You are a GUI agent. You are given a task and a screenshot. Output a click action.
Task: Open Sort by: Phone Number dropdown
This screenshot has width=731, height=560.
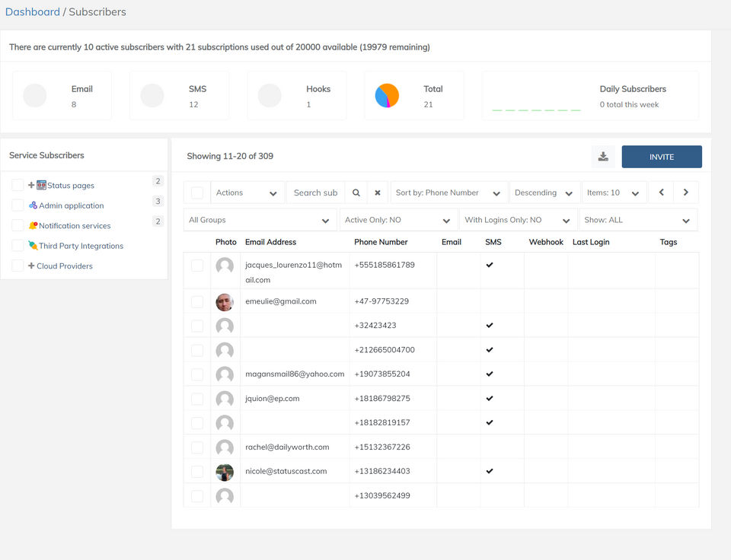point(449,192)
